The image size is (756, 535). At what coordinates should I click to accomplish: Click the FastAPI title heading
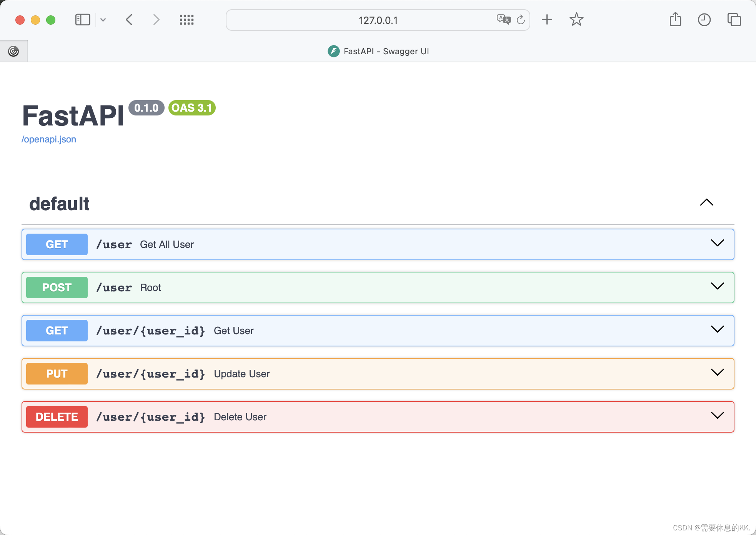73,116
